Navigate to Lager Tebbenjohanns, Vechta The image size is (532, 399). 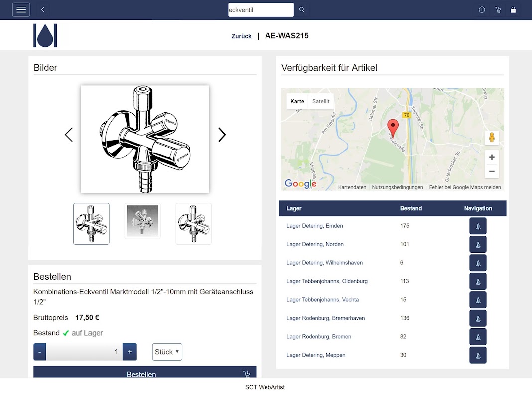[x=478, y=300]
